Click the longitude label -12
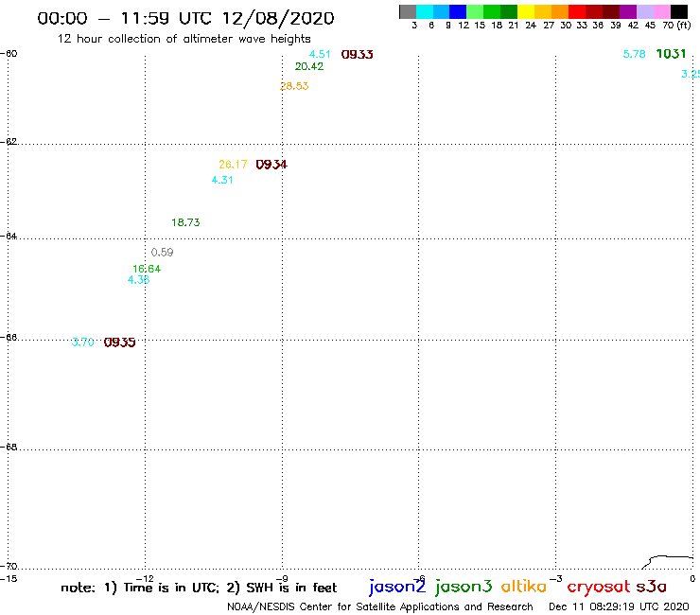Screen dimensions: 700x615 point(145,578)
